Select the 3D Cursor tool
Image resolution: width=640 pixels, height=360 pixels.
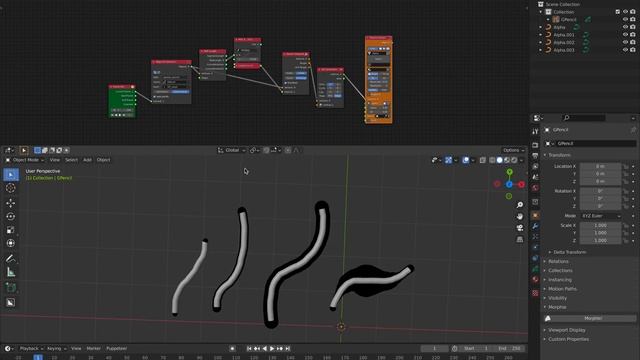(11, 188)
